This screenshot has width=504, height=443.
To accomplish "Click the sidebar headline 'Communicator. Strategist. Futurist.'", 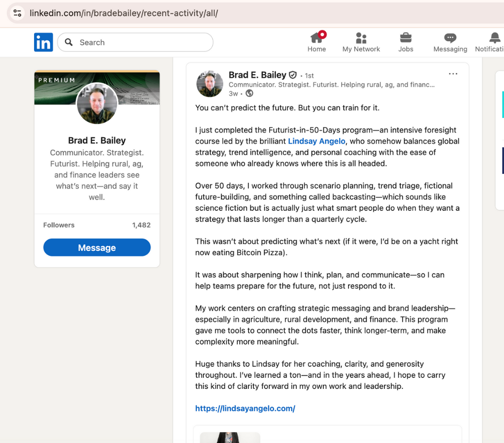I will [x=97, y=175].
